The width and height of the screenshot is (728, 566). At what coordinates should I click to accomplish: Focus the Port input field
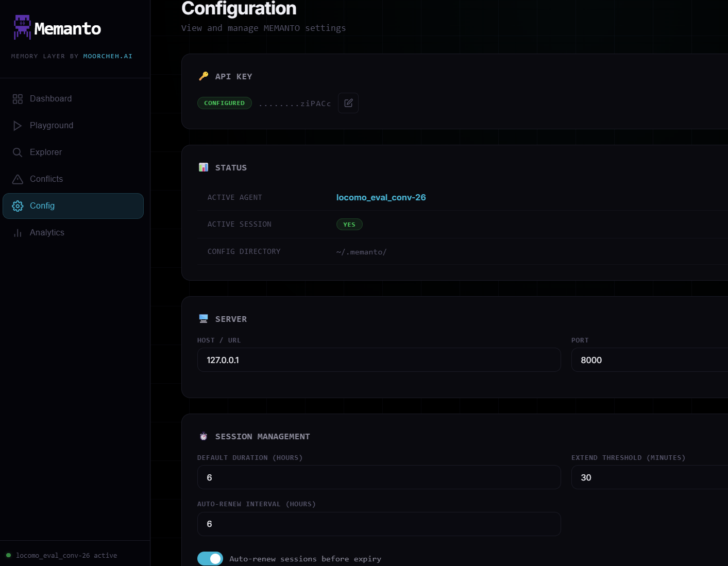pyautogui.click(x=650, y=360)
